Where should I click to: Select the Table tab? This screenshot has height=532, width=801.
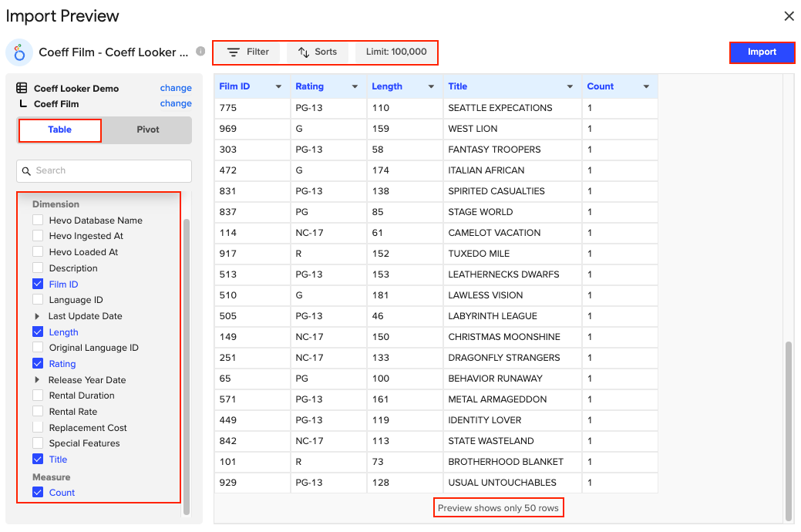[60, 130]
